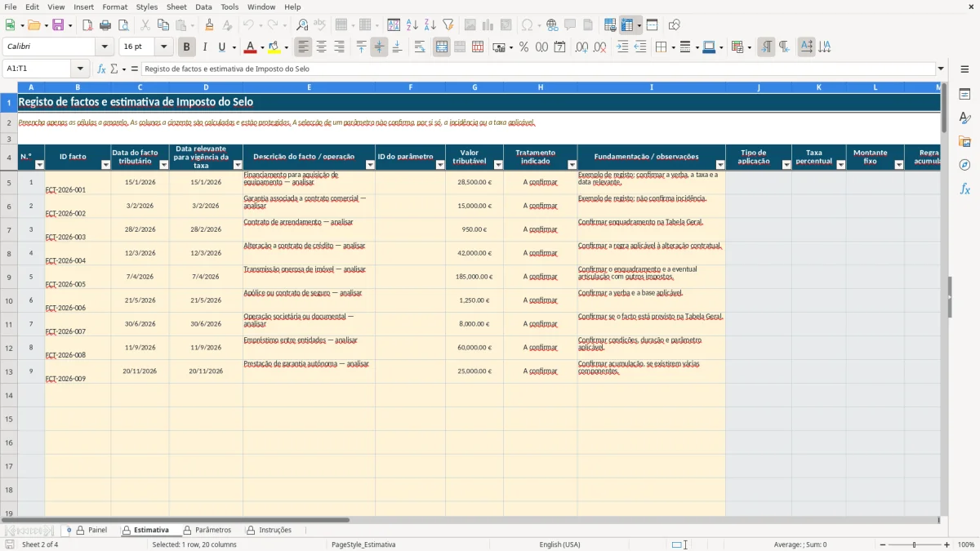Adjust the status bar zoom slider
Viewport: 980px width, 551px height.
tap(913, 544)
